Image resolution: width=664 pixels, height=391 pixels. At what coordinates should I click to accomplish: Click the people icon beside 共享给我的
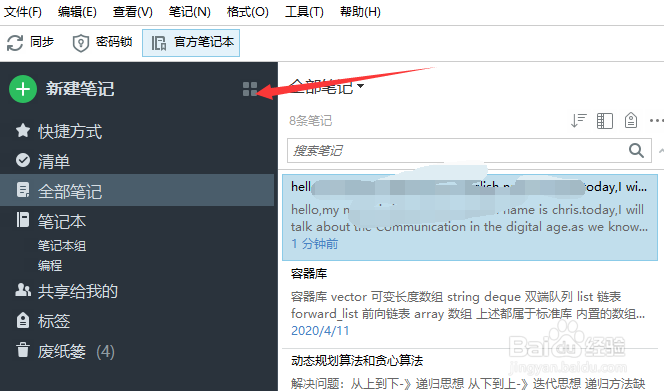tap(23, 290)
